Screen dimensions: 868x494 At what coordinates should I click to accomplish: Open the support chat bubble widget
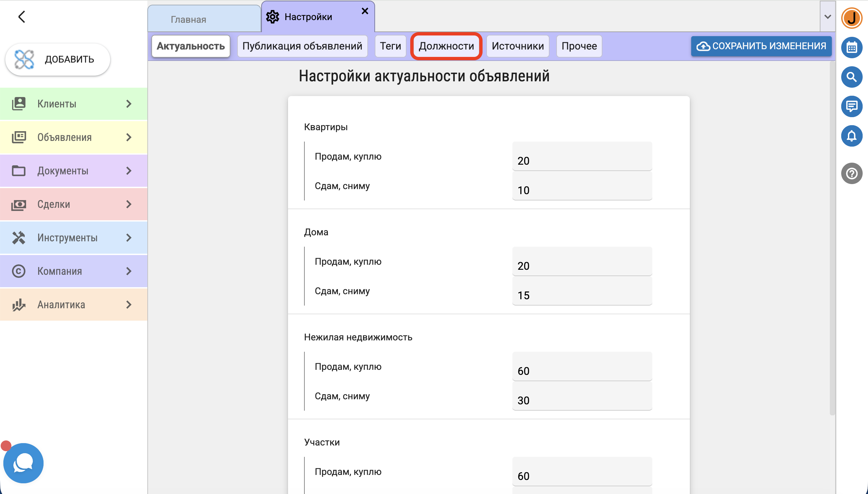[x=23, y=463]
